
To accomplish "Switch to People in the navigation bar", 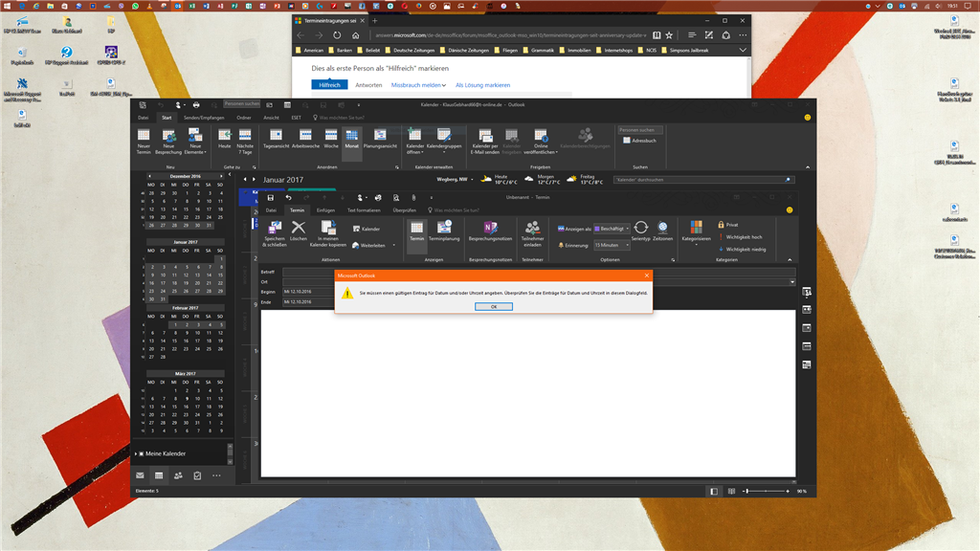I will coord(178,475).
